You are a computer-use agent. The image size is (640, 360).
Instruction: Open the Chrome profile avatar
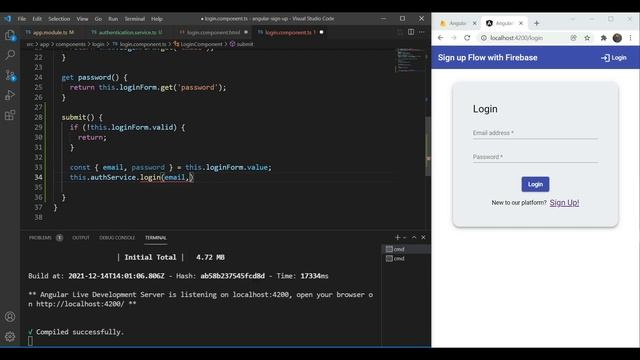[617, 38]
